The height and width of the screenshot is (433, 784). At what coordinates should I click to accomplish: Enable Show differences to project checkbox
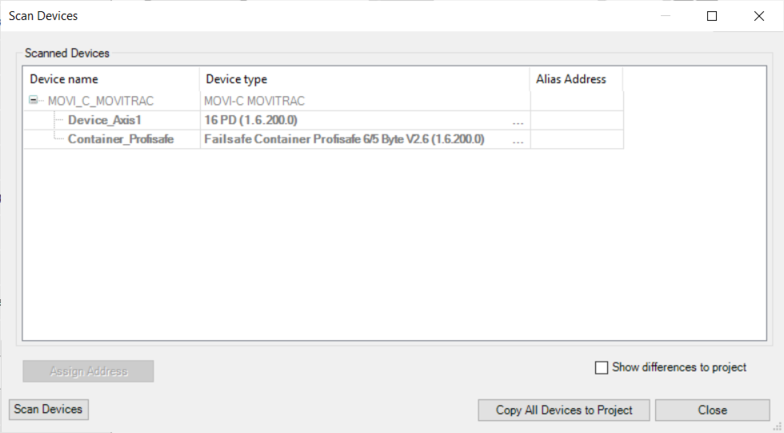[x=601, y=368]
